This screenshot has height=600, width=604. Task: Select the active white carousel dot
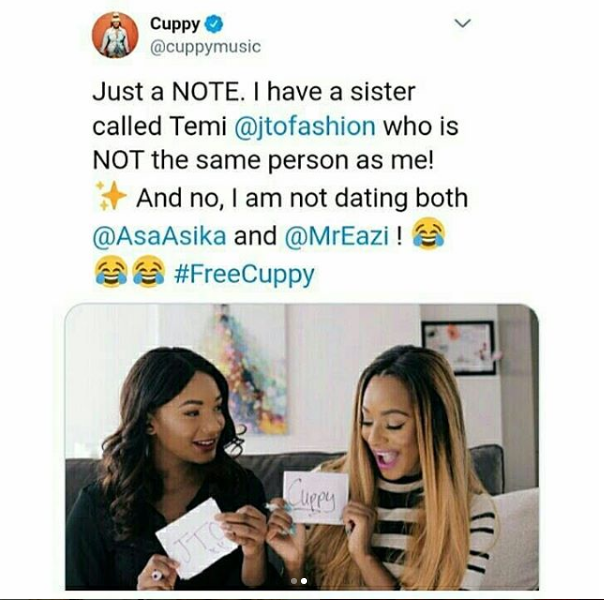point(304,581)
